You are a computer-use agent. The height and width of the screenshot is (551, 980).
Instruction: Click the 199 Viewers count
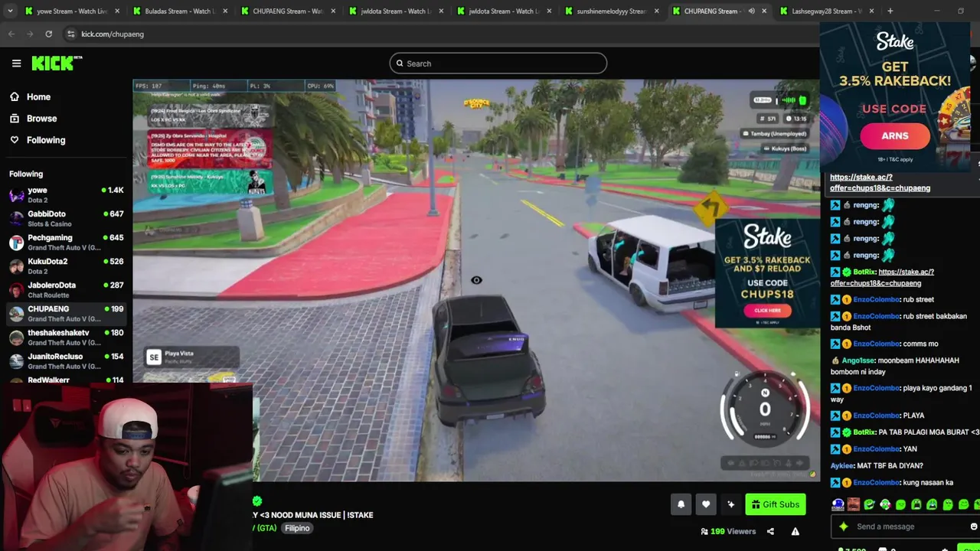728,531
